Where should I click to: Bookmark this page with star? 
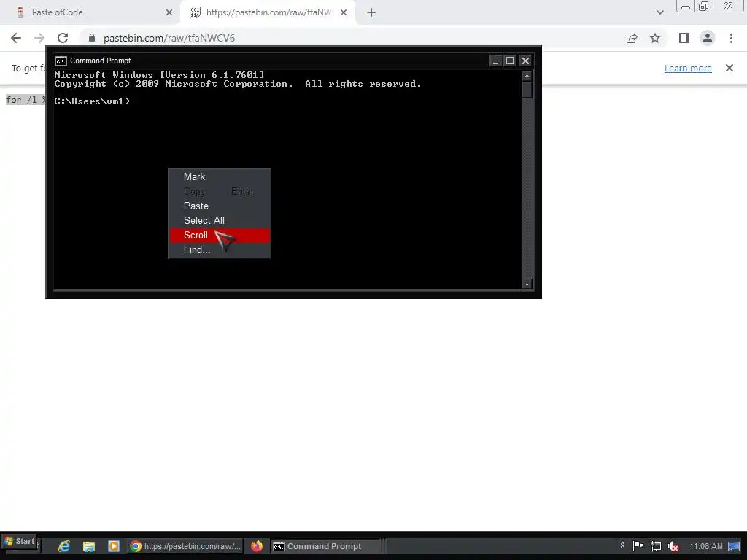[x=655, y=38]
